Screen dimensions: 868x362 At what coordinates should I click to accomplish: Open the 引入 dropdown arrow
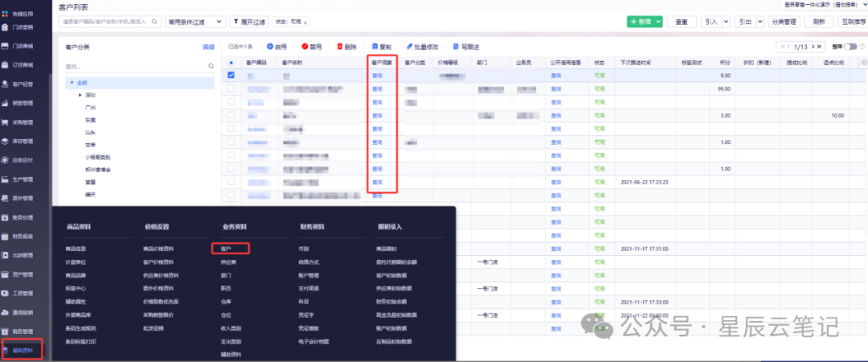(x=726, y=22)
